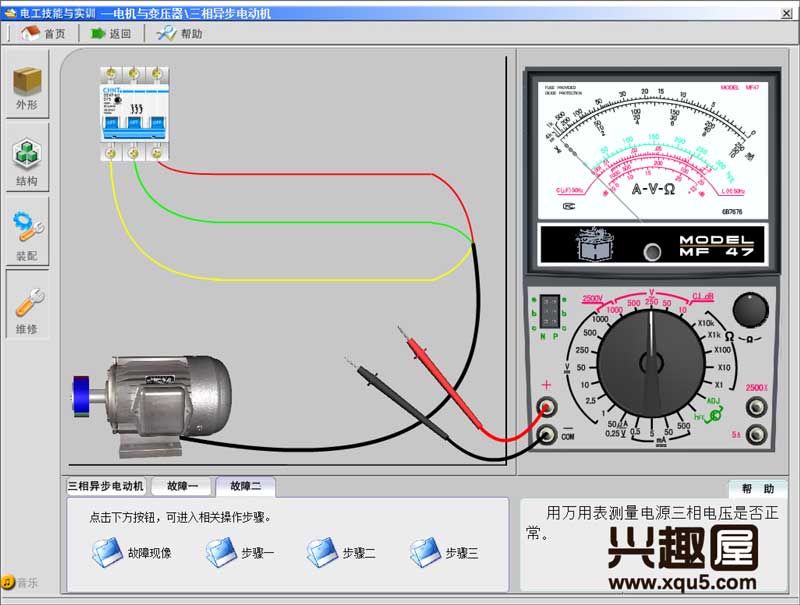Set the dial to the 2.5 volt range
Screen dimensions: 800x605
(x=590, y=400)
